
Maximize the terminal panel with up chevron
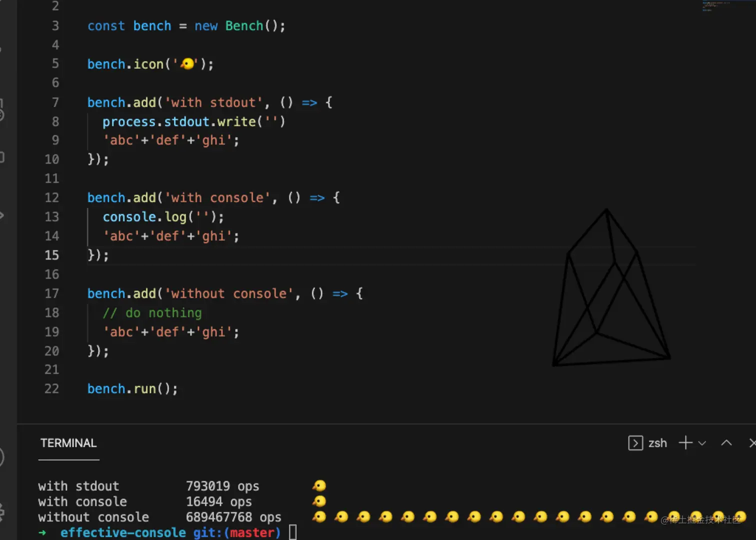(x=726, y=443)
